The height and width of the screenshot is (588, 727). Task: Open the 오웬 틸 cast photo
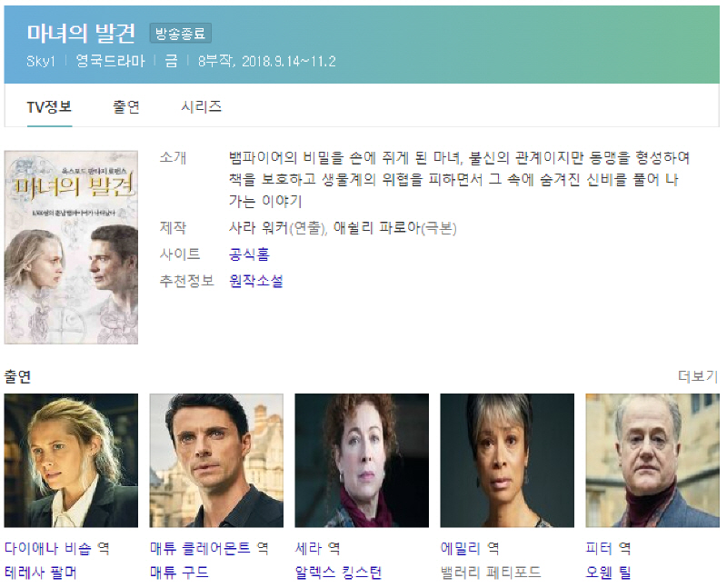click(652, 460)
